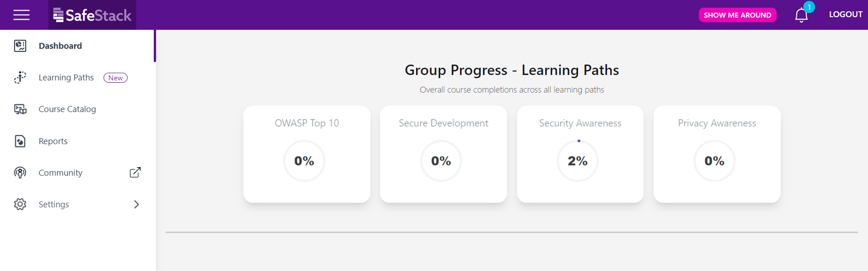Click the Learning Paths icon

point(20,77)
